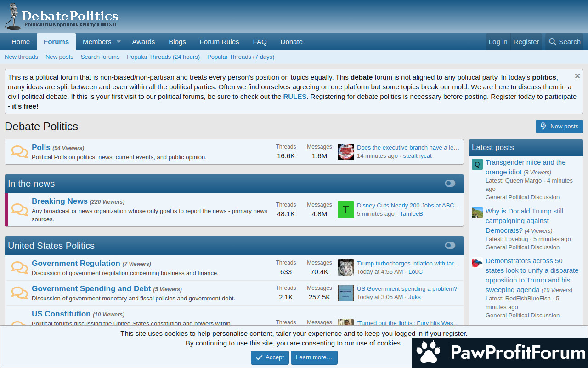The height and width of the screenshot is (368, 588).
Task: Open TamleeB's green T avatar
Action: point(346,210)
